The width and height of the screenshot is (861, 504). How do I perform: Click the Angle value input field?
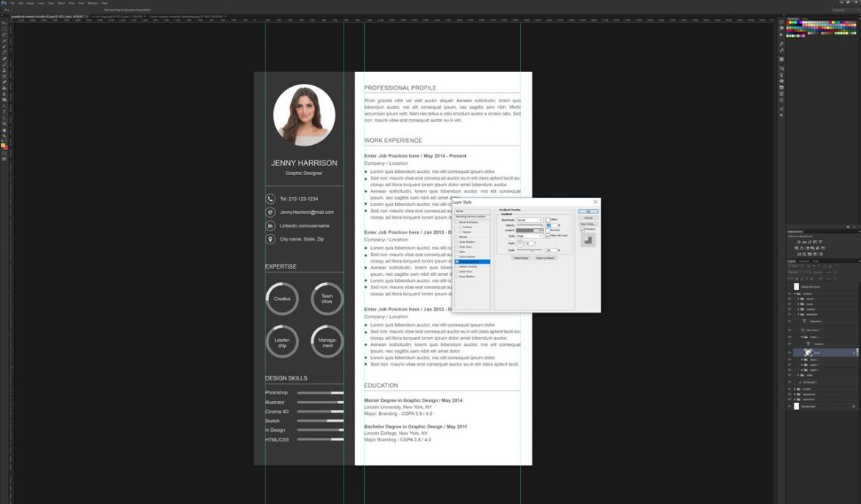click(x=528, y=243)
